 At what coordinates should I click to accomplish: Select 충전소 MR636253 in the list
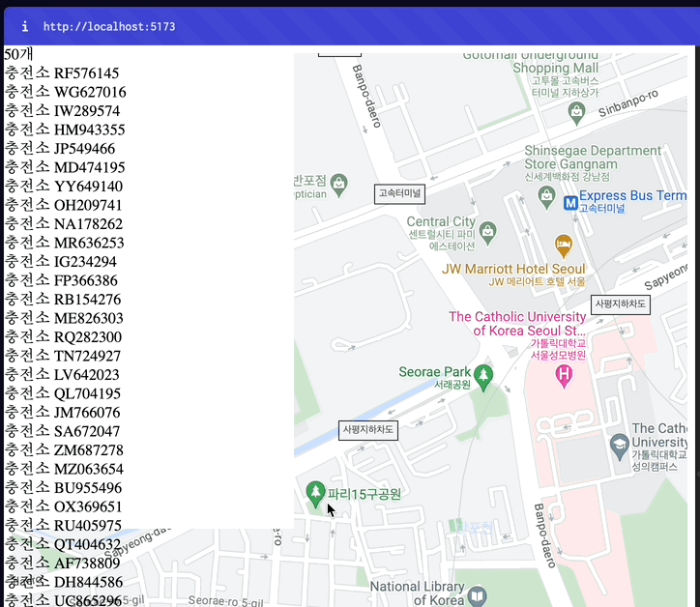(64, 243)
